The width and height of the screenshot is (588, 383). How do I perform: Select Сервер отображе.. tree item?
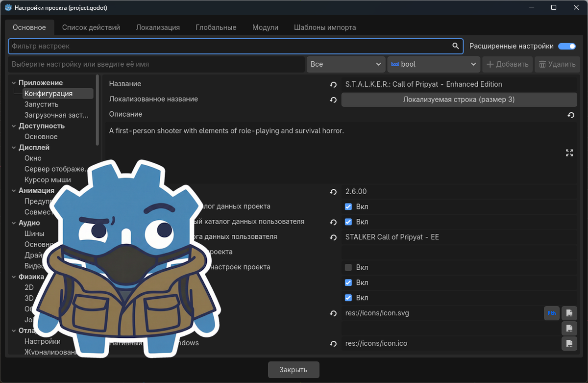(x=56, y=169)
